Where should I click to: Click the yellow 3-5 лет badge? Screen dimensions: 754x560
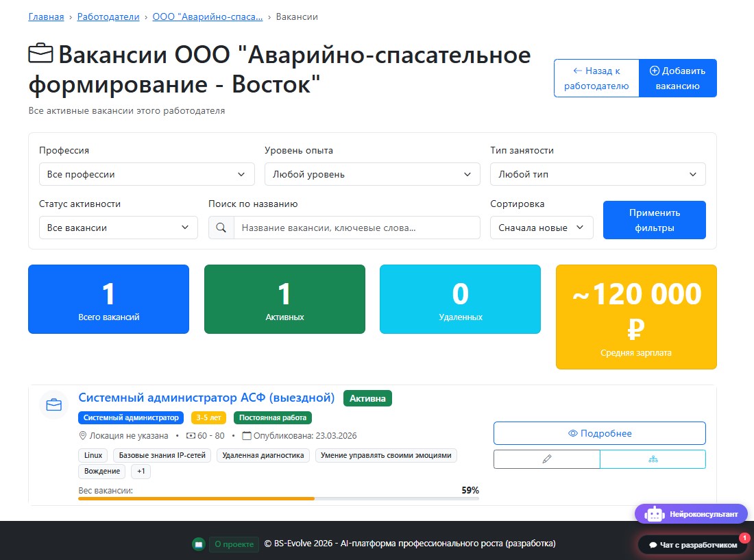208,417
